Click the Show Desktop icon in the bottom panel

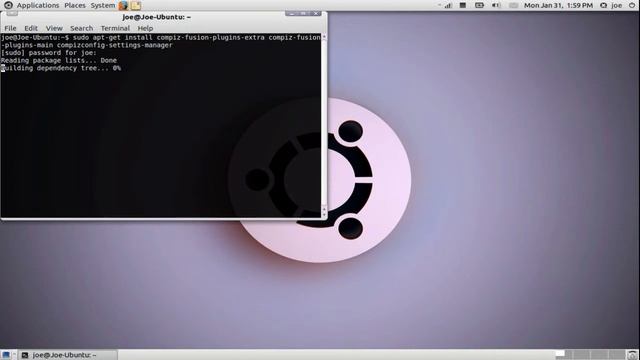click(x=6, y=355)
